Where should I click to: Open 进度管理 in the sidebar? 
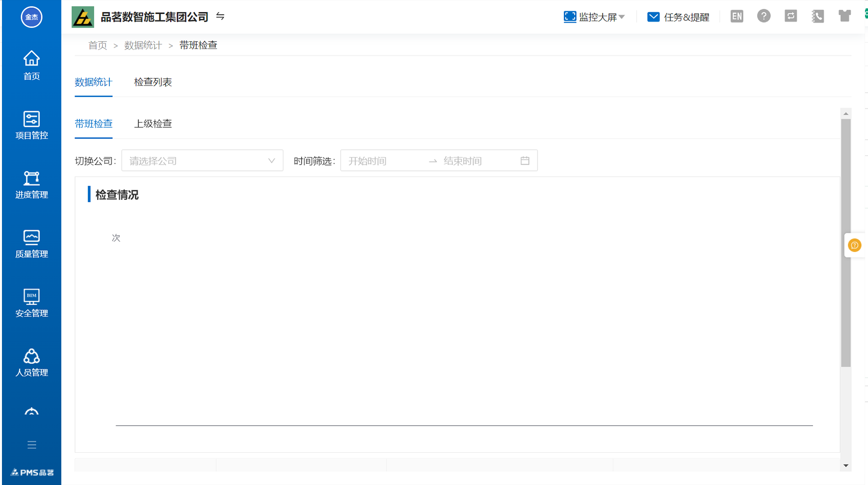[x=31, y=184]
